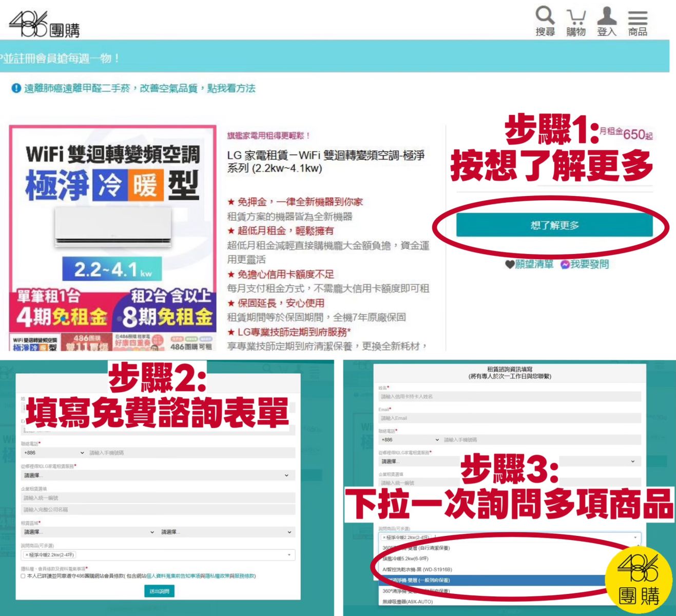The width and height of the screenshot is (676, 616).
Task: Open the shopping cart icon
Action: pyautogui.click(x=575, y=17)
